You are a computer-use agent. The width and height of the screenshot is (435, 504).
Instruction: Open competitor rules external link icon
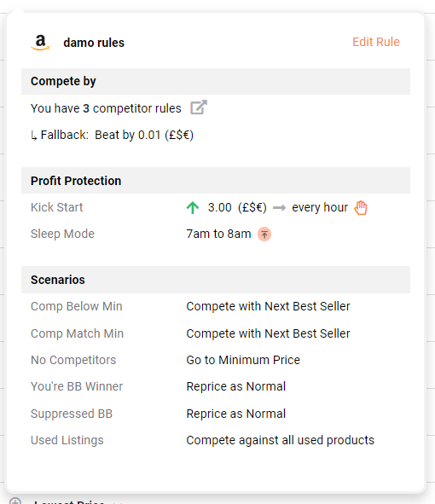[x=199, y=107]
